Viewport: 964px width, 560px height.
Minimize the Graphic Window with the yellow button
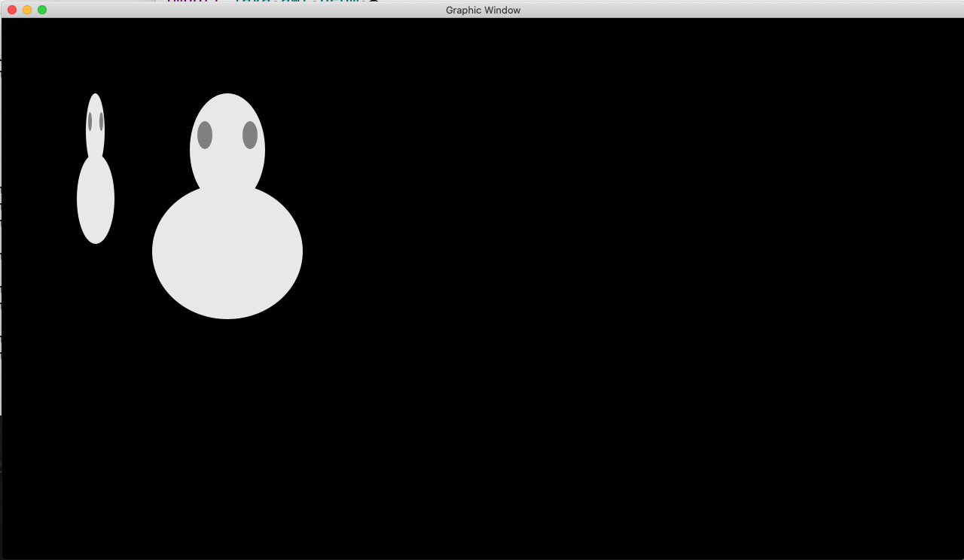pos(27,10)
